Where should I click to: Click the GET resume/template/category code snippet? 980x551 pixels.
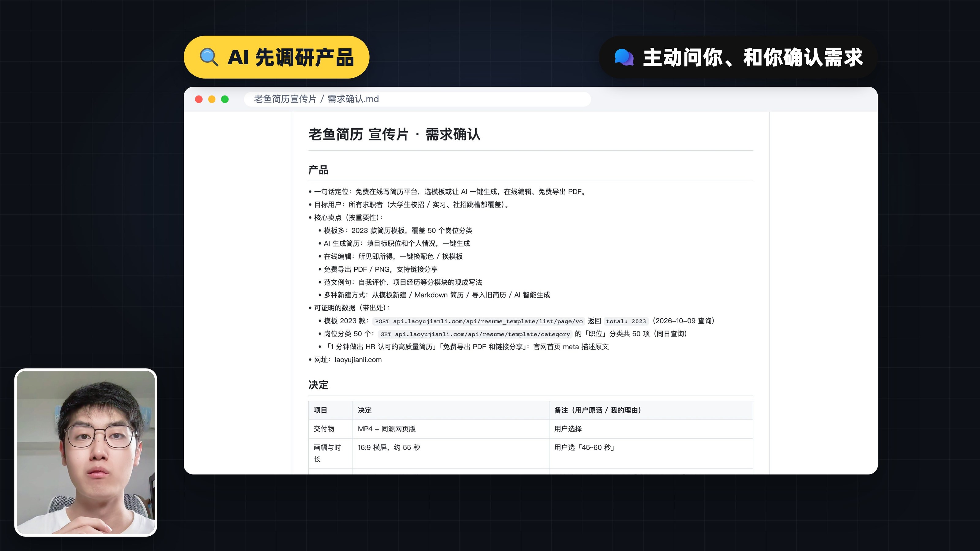point(475,334)
